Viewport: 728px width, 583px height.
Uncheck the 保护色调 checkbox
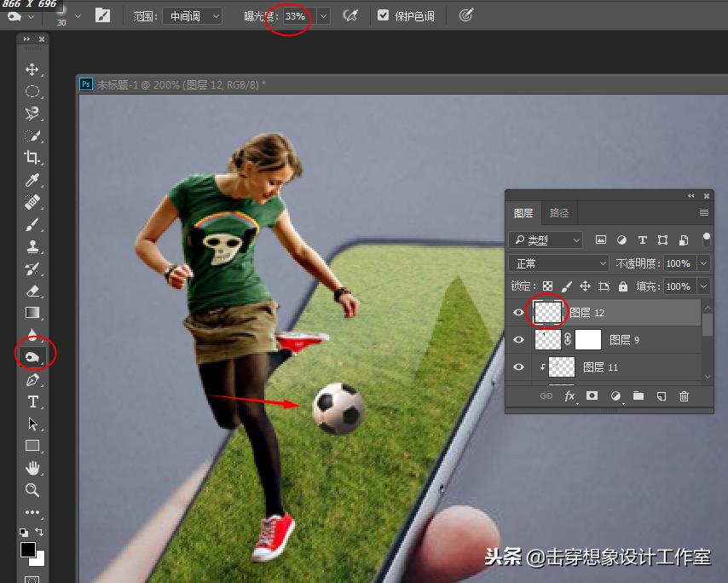click(x=383, y=15)
